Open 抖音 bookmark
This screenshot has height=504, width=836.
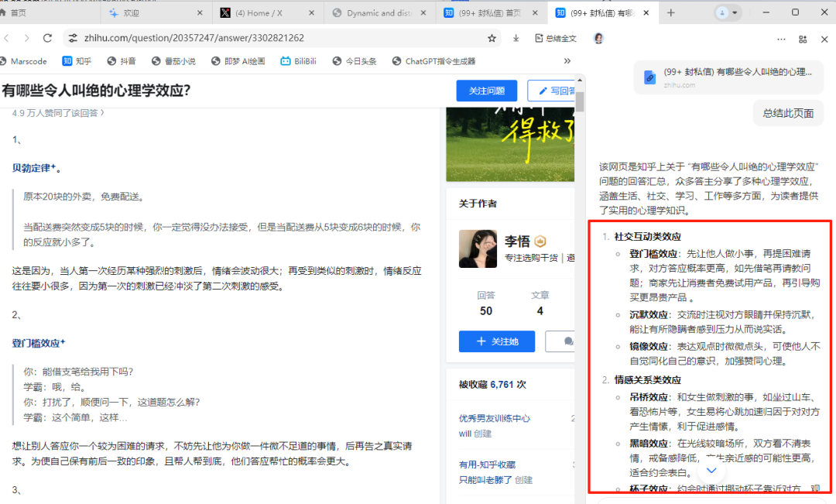click(x=122, y=61)
